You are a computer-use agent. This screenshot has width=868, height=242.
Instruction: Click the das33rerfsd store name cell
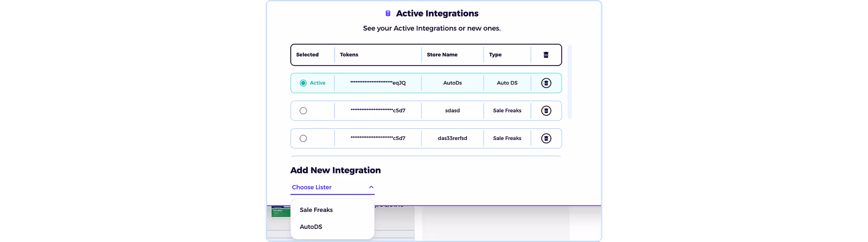452,138
